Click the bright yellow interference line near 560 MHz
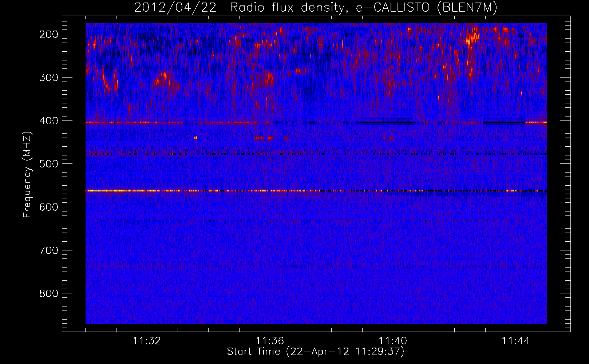This screenshot has height=364, width=589. coord(316,190)
